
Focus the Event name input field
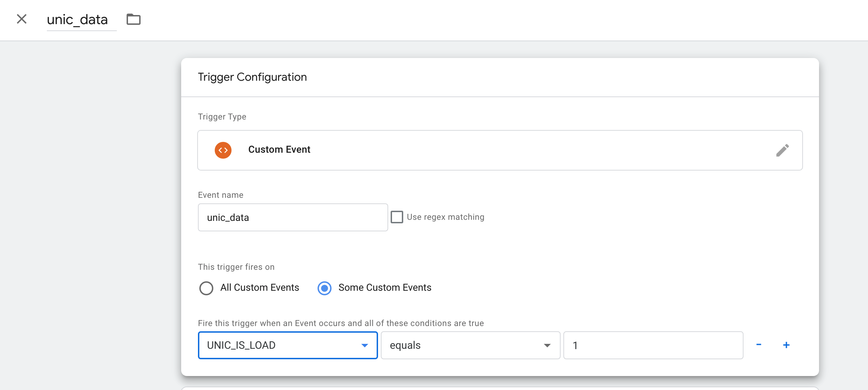(x=293, y=217)
